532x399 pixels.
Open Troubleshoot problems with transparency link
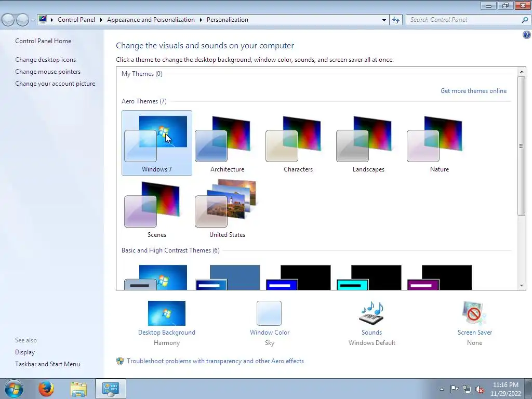pyautogui.click(x=215, y=361)
